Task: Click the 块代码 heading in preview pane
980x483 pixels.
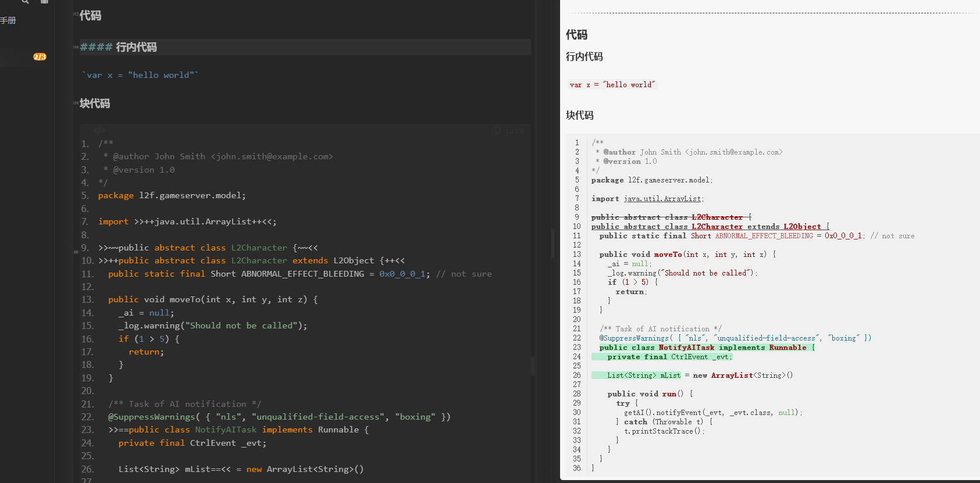Action: [x=580, y=115]
